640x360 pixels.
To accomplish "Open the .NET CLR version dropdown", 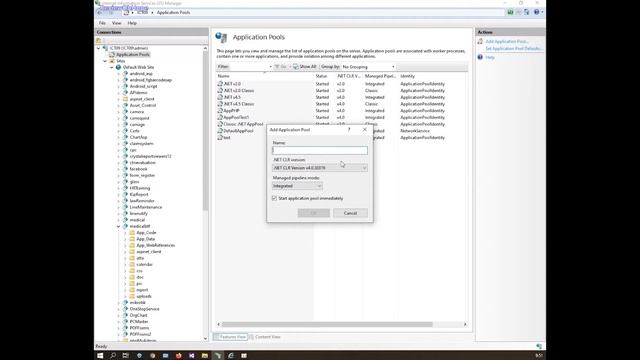I will tap(320, 168).
